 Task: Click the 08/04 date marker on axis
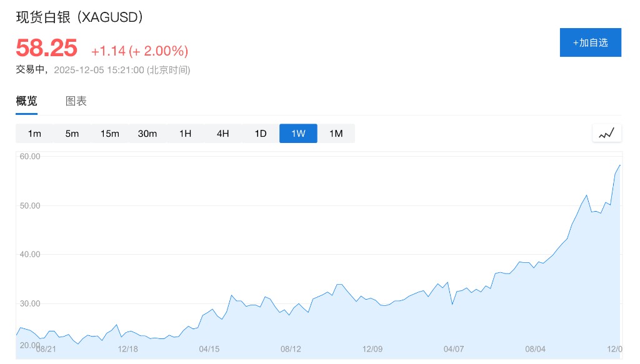(535, 348)
